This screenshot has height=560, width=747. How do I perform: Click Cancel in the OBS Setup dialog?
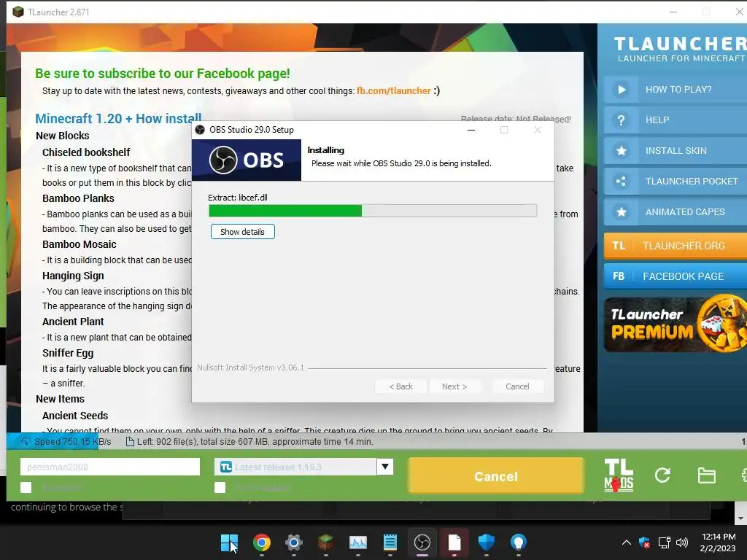pos(517,386)
